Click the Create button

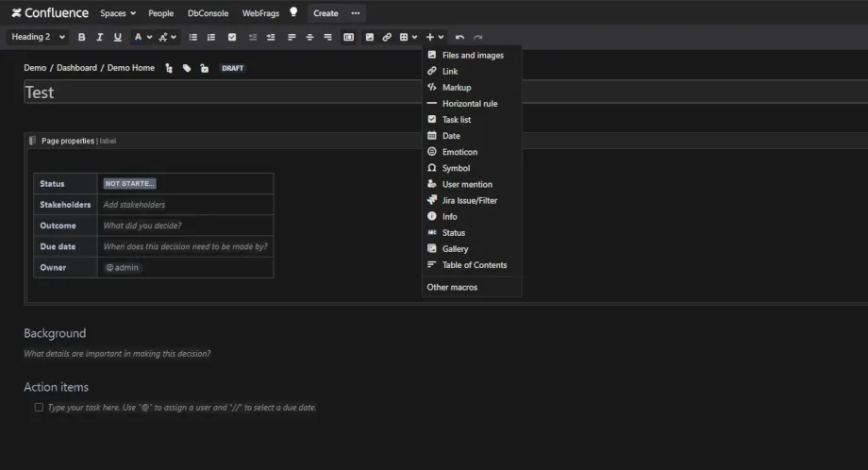(325, 13)
